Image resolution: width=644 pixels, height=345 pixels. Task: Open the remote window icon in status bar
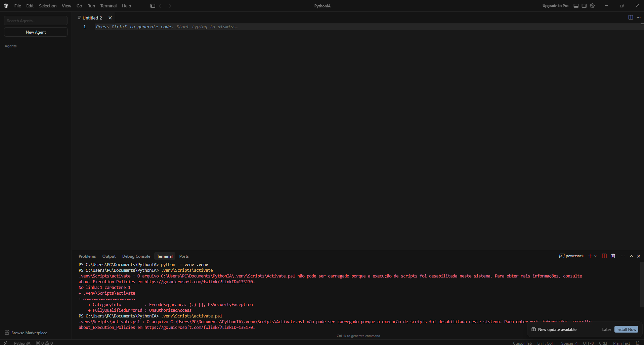(x=6, y=343)
